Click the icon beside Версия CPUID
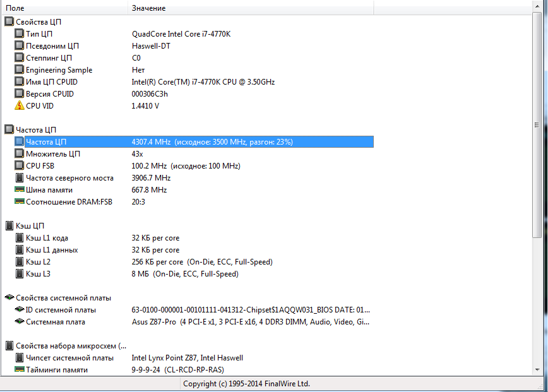The width and height of the screenshot is (548, 392). pos(19,93)
